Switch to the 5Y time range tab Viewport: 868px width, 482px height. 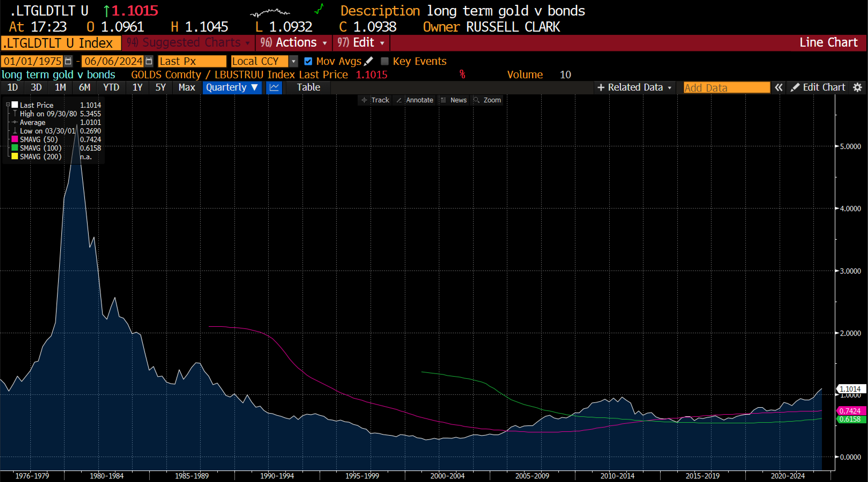coord(160,88)
